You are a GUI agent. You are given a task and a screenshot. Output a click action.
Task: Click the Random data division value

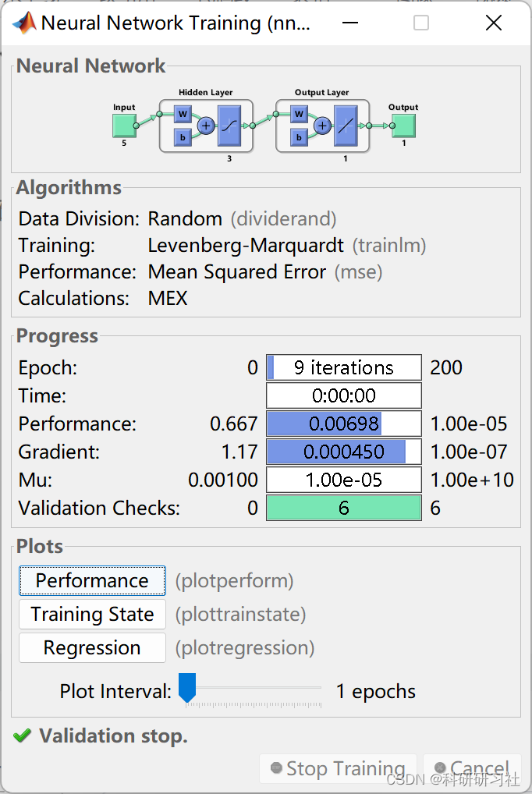tap(185, 218)
